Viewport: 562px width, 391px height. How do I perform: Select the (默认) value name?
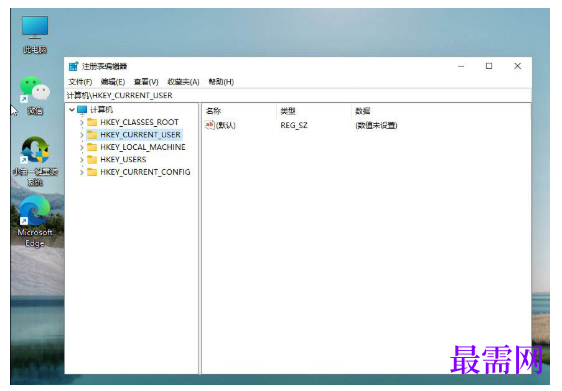[225, 125]
